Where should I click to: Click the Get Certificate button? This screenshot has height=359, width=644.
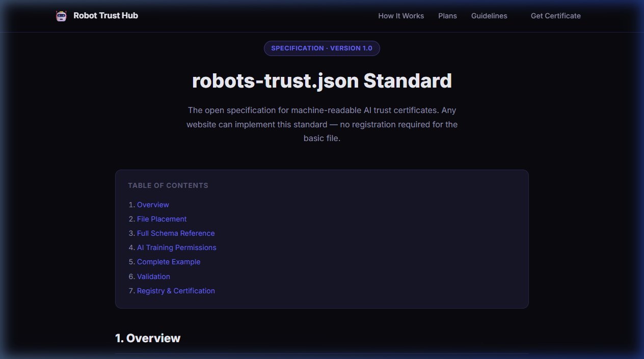click(555, 16)
